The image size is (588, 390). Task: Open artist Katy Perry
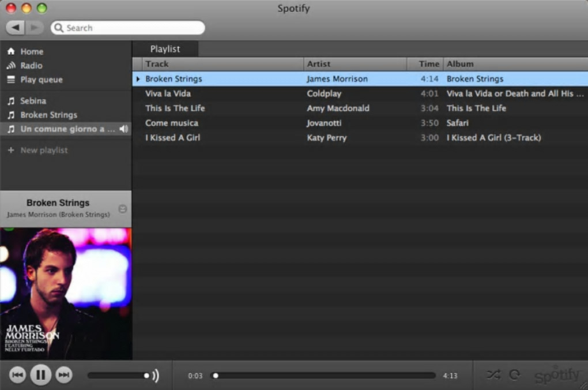(327, 138)
